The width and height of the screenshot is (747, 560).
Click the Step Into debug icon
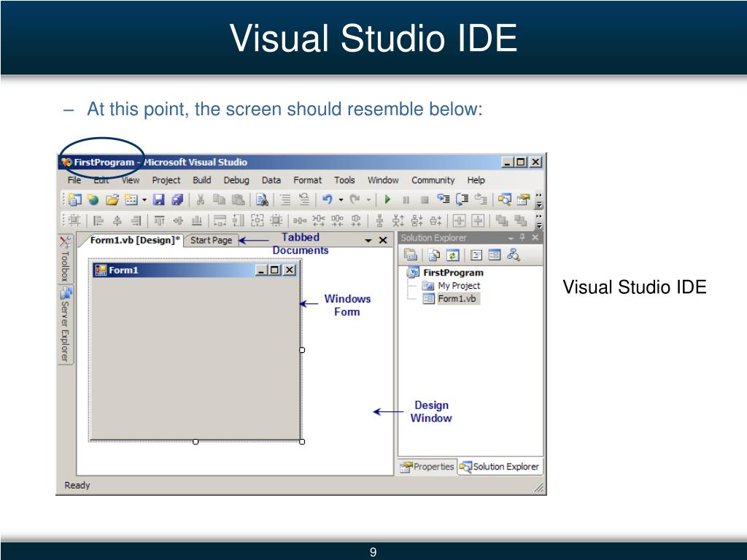pos(444,199)
